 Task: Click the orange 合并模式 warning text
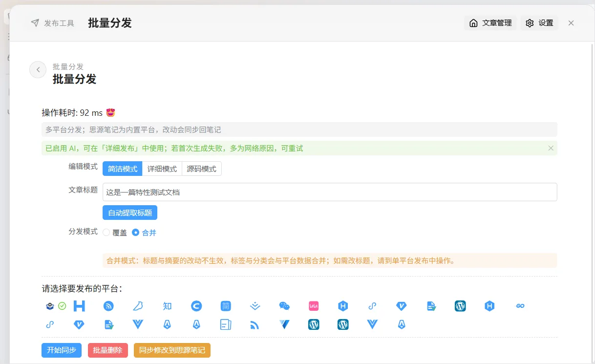(x=281, y=260)
